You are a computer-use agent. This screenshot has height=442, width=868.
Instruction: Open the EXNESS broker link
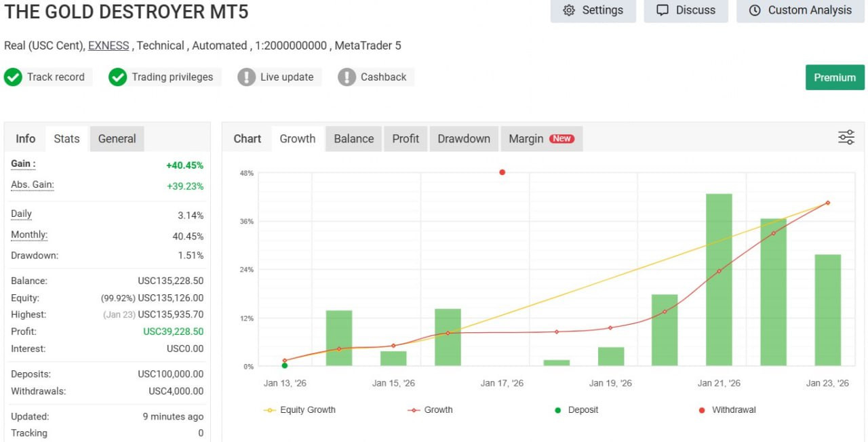click(x=108, y=45)
